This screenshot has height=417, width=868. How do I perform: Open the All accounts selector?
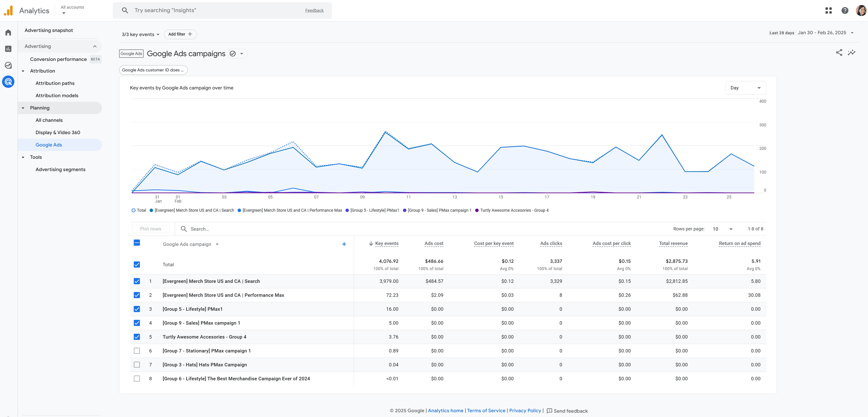[x=72, y=10]
